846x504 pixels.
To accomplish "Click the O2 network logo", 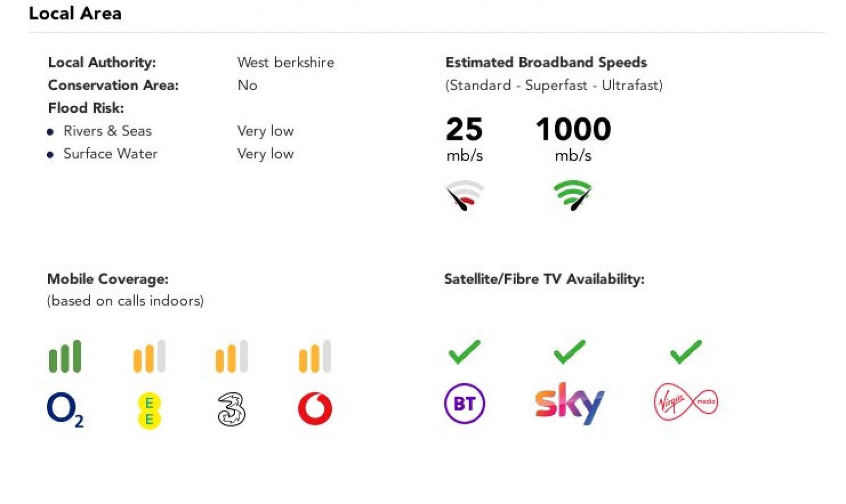I will 65,409.
